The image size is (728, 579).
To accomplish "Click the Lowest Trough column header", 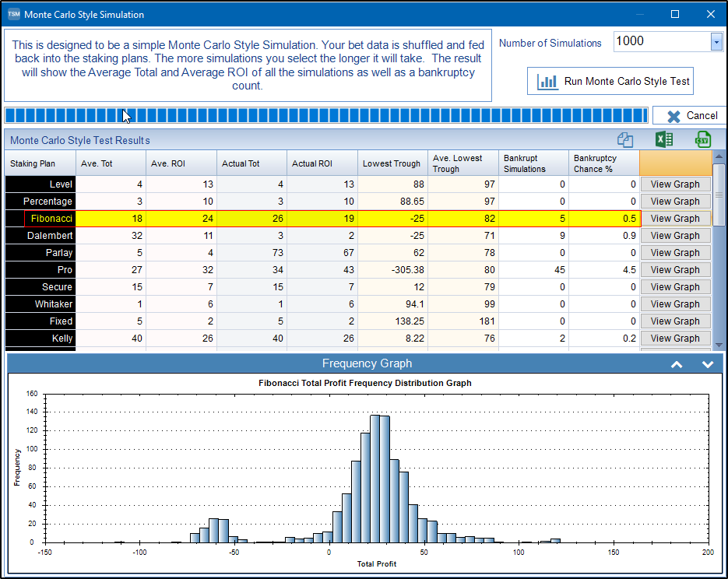I will 392,163.
